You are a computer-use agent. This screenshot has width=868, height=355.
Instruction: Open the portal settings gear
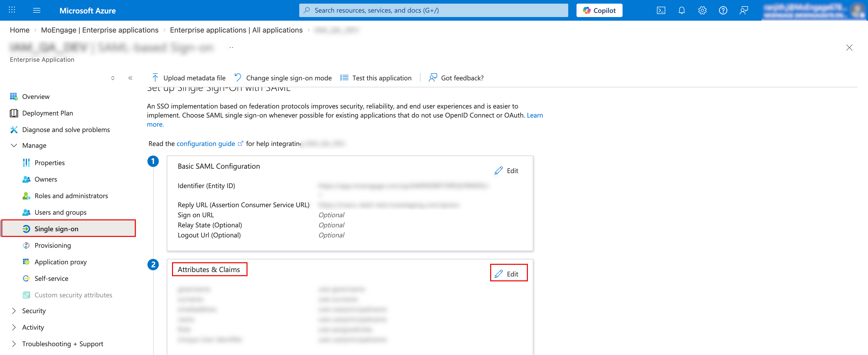[x=702, y=10]
